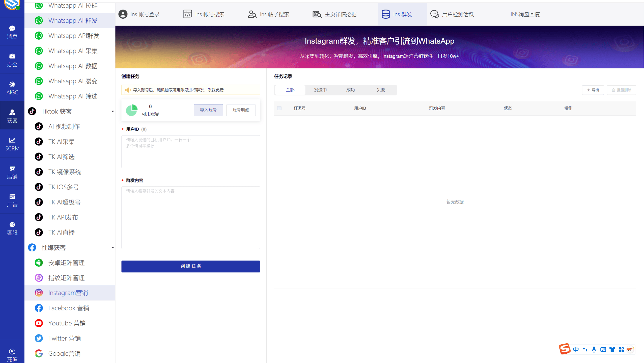
Task: Toggle the select-all checkbox in task table
Action: click(279, 108)
